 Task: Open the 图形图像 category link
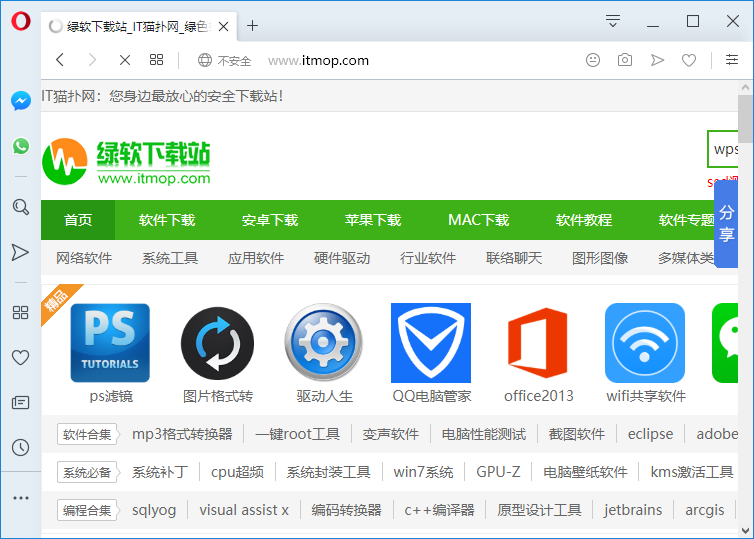tap(600, 258)
